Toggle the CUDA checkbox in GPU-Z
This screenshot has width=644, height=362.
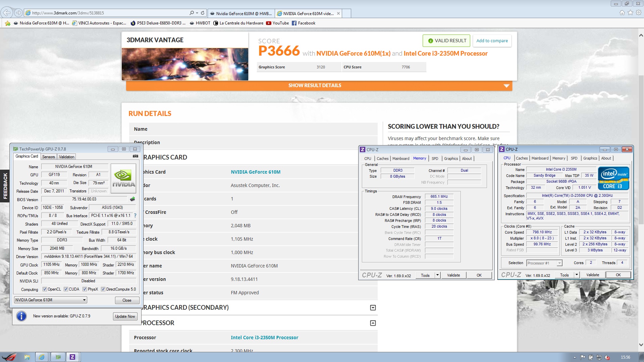click(66, 289)
